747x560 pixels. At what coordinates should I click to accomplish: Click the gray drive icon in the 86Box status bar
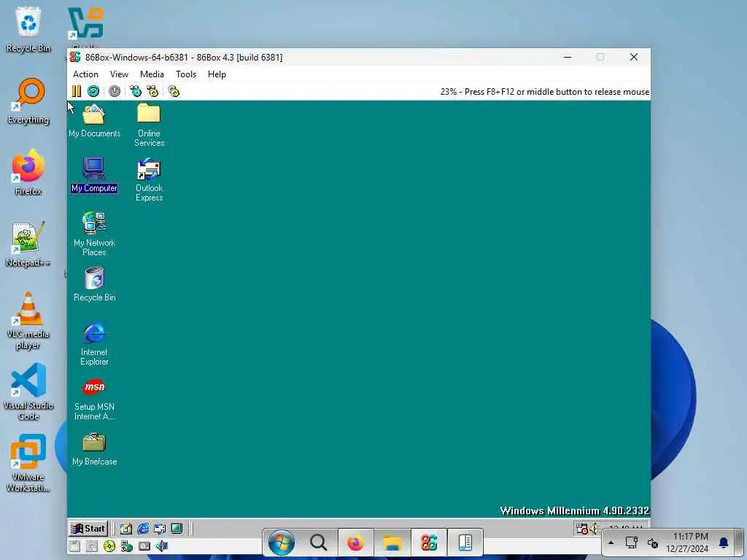[144, 545]
